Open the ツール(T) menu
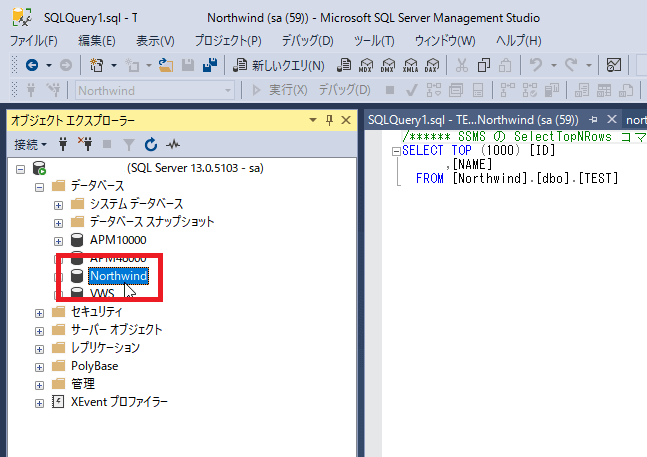 (373, 41)
